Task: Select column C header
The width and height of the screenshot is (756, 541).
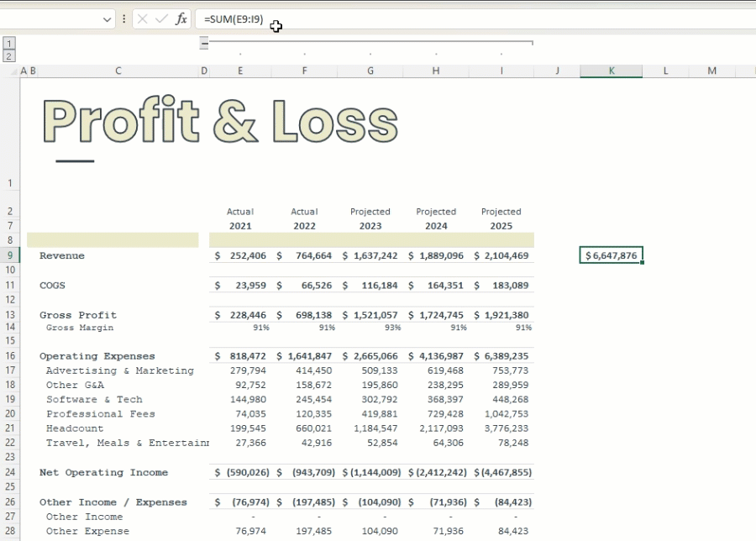Action: point(118,71)
